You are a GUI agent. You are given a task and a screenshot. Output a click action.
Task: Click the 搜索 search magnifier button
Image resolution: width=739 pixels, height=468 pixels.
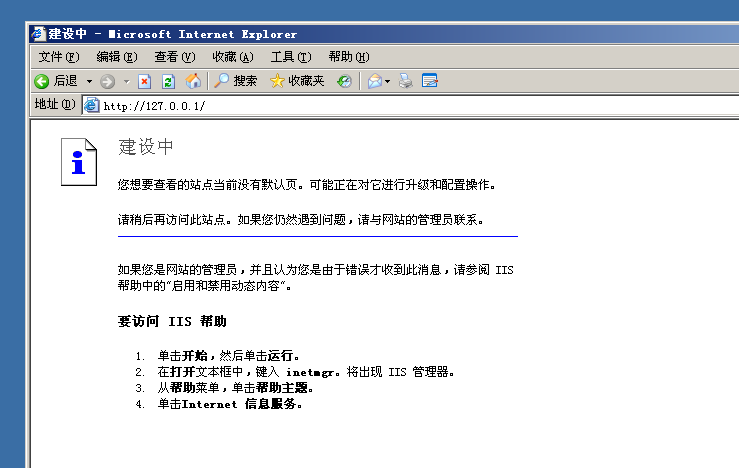pyautogui.click(x=236, y=81)
